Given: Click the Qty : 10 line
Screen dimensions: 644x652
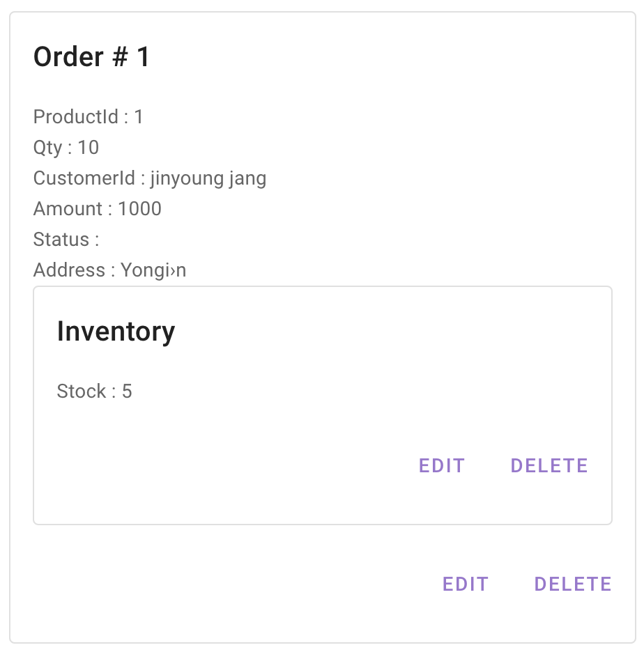Looking at the screenshot, I should [66, 148].
